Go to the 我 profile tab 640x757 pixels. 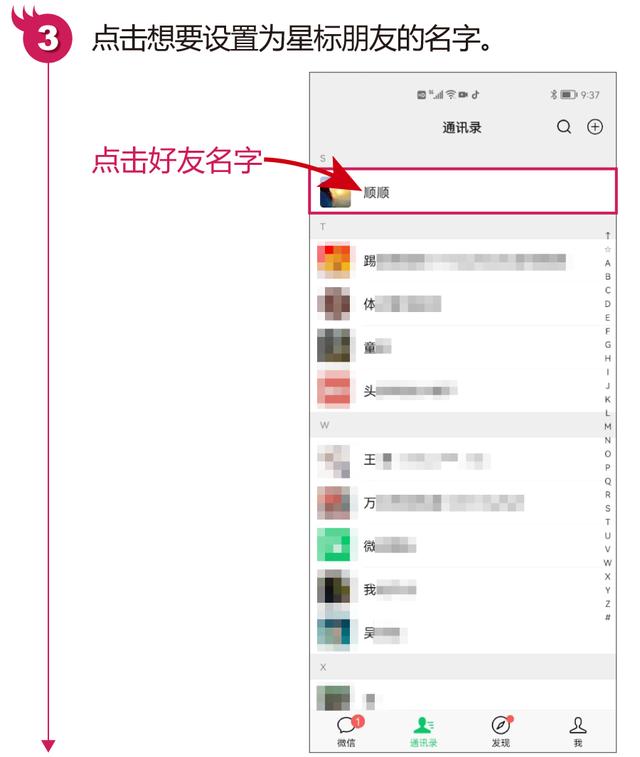pos(578,731)
